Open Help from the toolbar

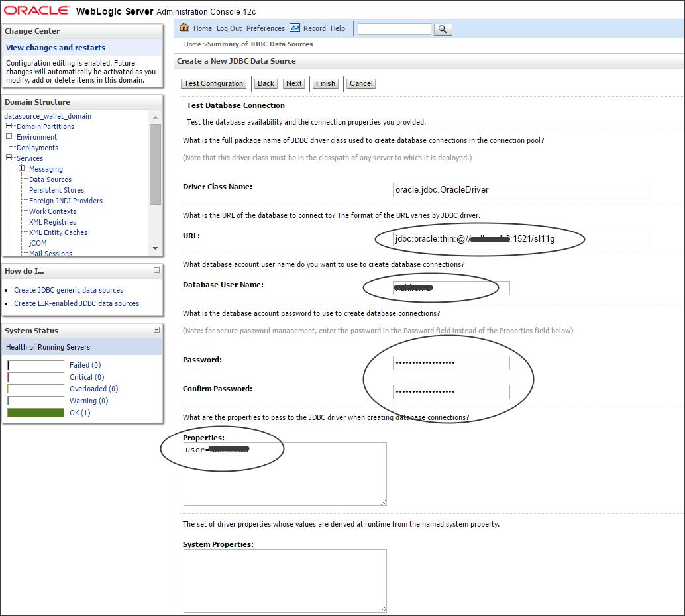(x=338, y=28)
